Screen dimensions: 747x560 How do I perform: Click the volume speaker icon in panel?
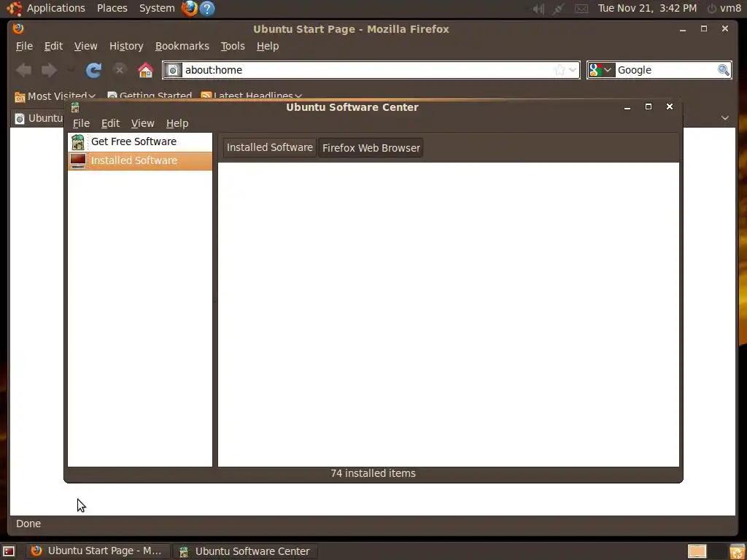(x=538, y=9)
